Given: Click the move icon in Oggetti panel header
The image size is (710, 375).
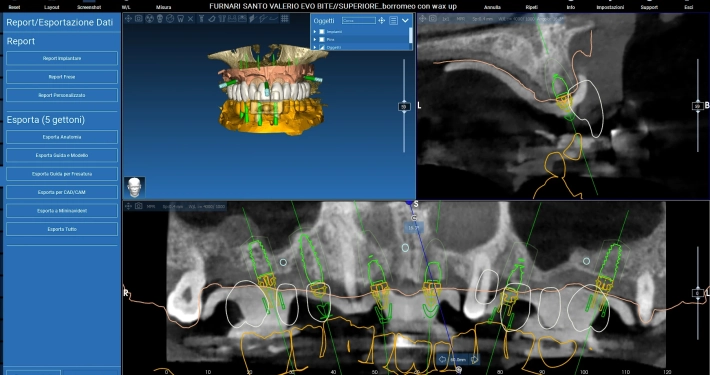Looking at the screenshot, I should click(381, 20).
